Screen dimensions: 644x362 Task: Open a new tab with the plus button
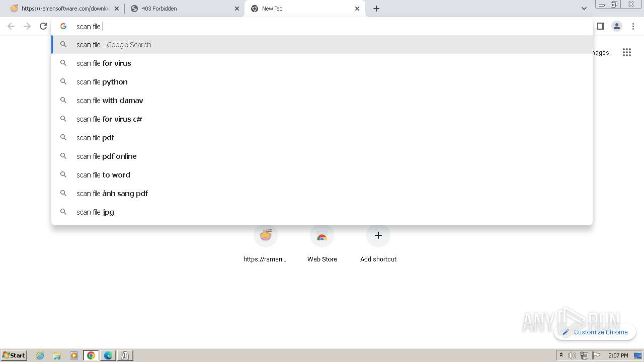click(x=376, y=9)
